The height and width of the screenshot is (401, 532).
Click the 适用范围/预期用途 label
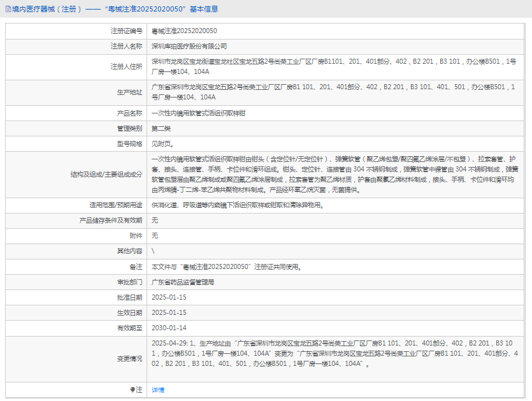point(116,205)
